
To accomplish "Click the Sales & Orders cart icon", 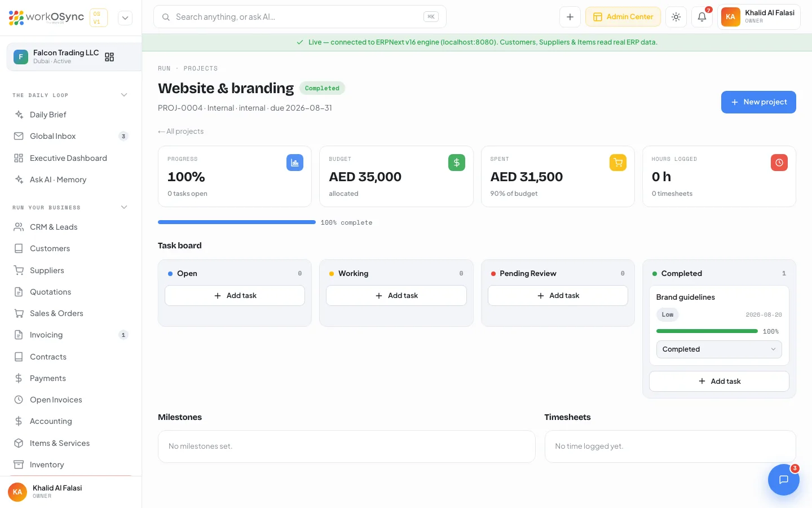I will coord(19,313).
